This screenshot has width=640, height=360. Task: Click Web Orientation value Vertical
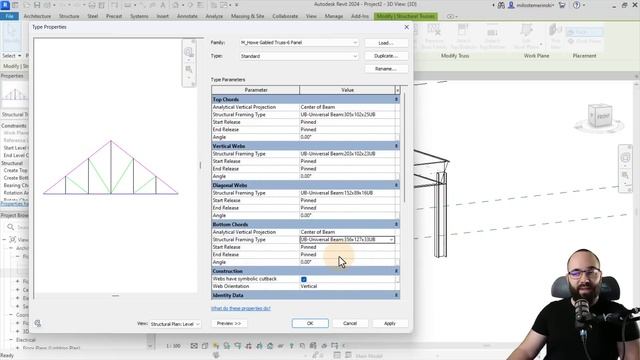tap(347, 286)
